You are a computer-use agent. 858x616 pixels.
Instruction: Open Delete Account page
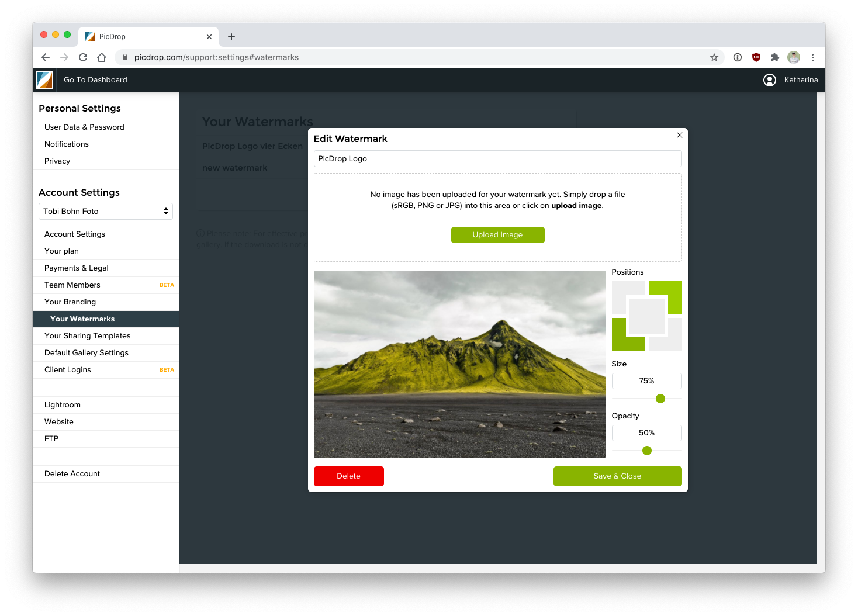tap(106, 474)
